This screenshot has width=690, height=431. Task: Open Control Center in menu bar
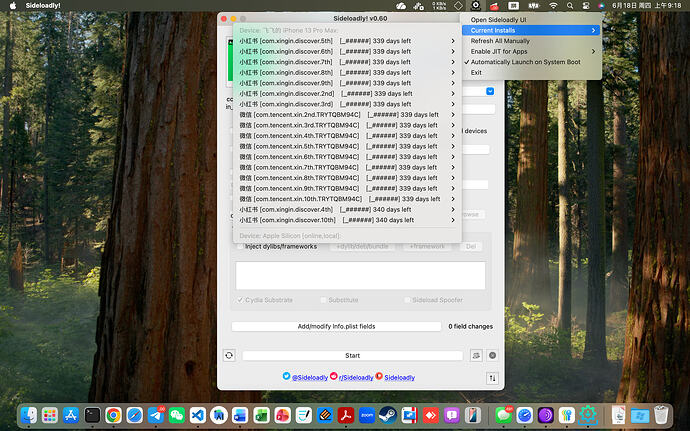pyautogui.click(x=586, y=6)
